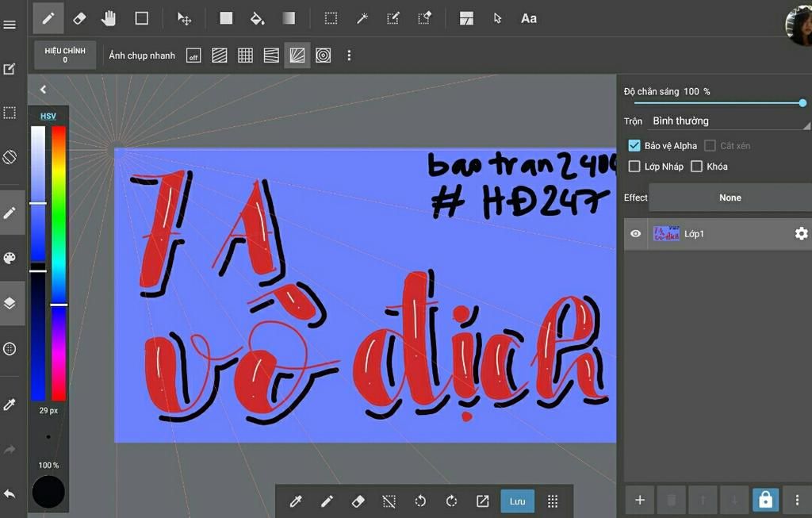Toggle the layer lock button
The width and height of the screenshot is (812, 518).
[765, 500]
